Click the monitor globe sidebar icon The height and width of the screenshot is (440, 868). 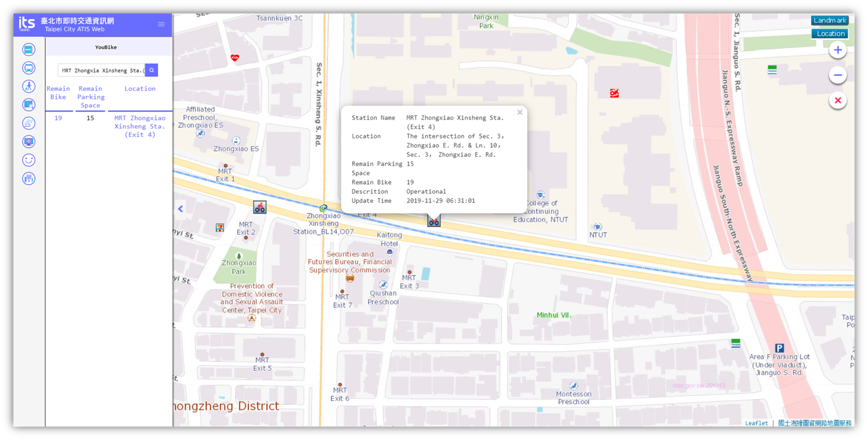coord(29,142)
